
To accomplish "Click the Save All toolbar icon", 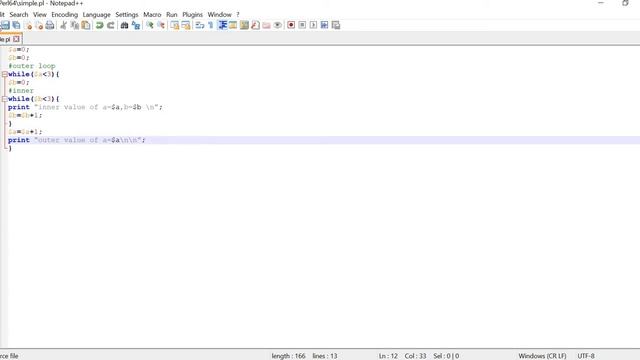I will tap(16, 25).
